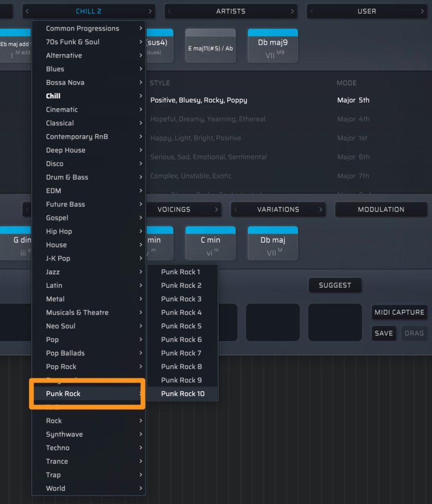
Task: Click the next arrow in VOICINGS selector
Action: pos(216,210)
